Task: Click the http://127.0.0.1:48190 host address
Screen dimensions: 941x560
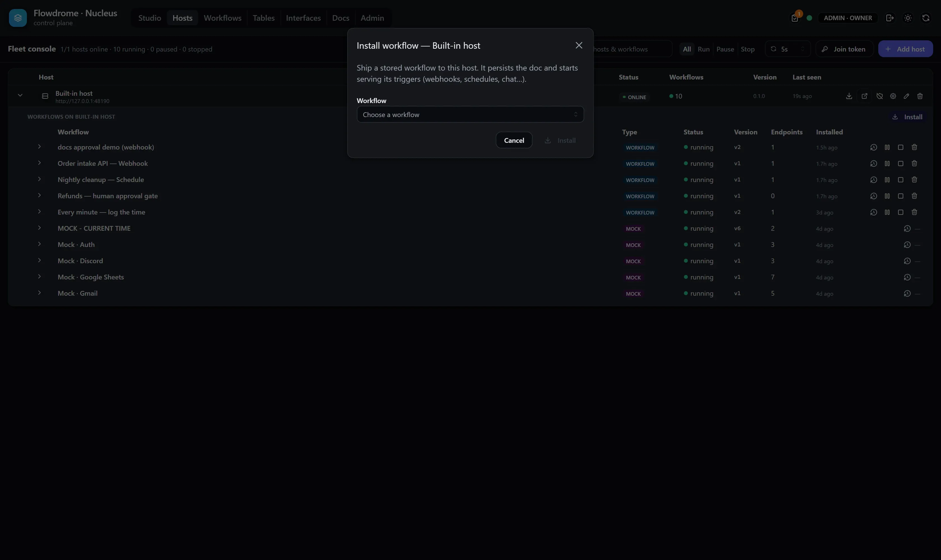Action: [82, 101]
